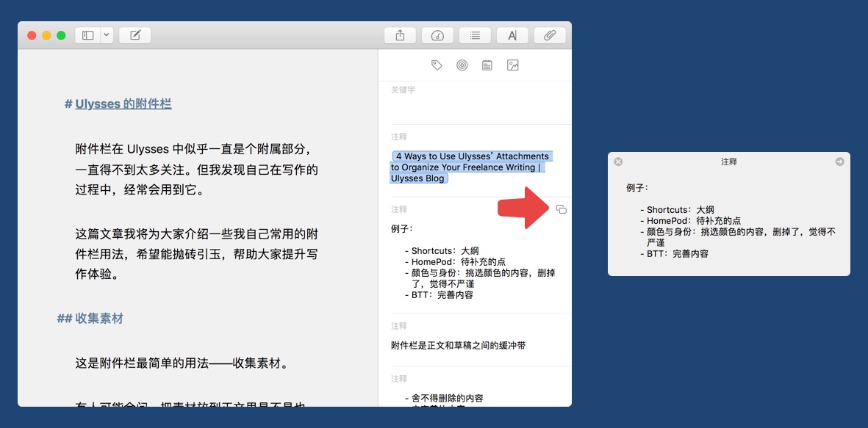Attach an image using picture icon
The image size is (868, 428).
pyautogui.click(x=513, y=65)
